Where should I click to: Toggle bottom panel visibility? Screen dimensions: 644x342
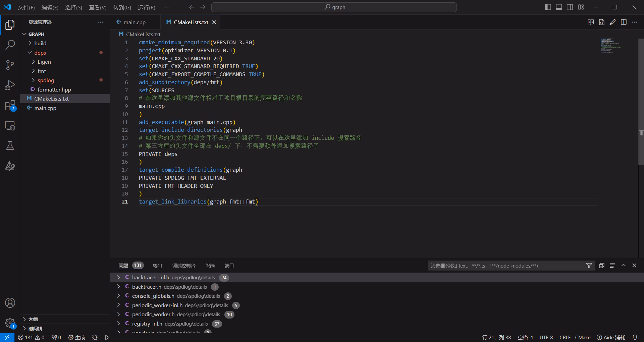559,7
